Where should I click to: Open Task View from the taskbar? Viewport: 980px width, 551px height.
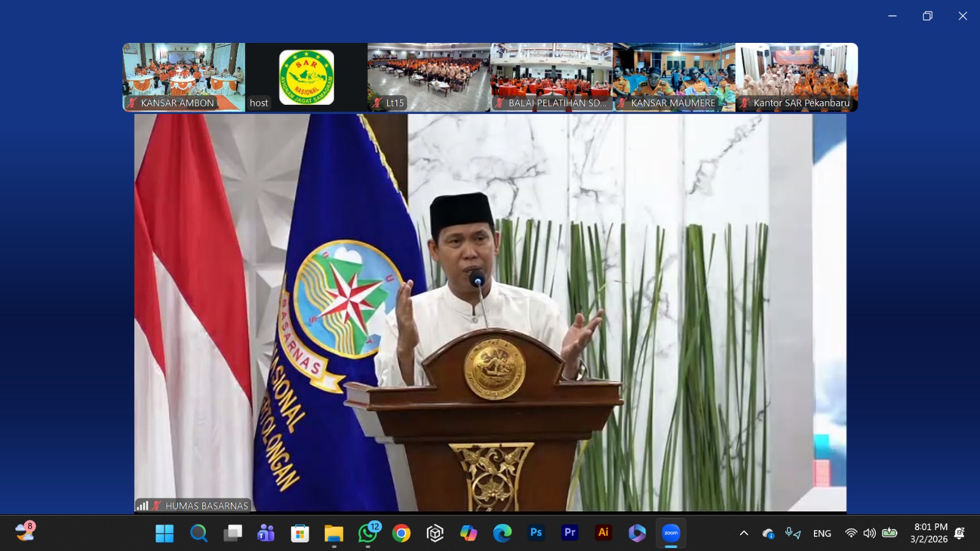(x=232, y=533)
